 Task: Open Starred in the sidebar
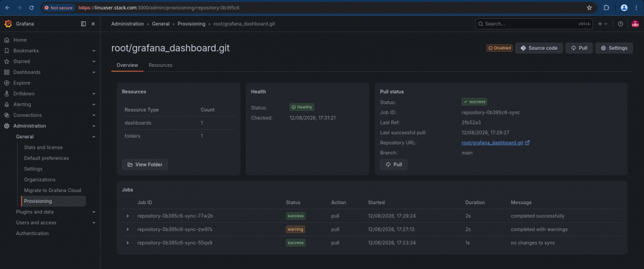(x=21, y=61)
